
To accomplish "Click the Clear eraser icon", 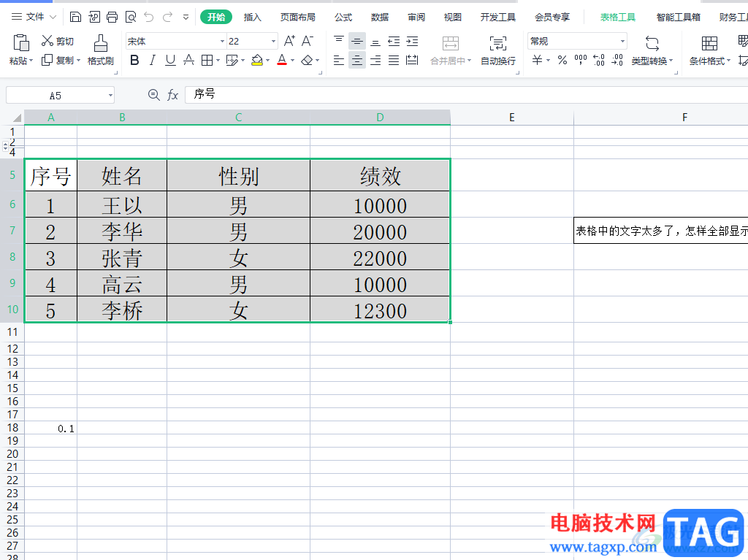I will point(308,60).
